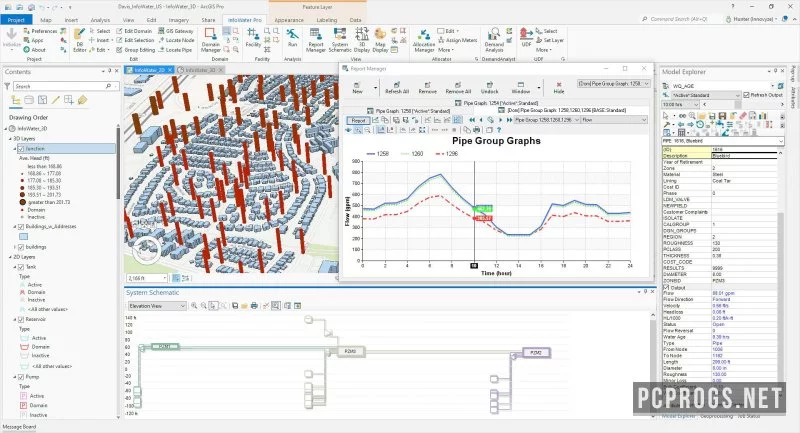Collapse the 2D Layers group
The image size is (800, 433).
[10, 257]
